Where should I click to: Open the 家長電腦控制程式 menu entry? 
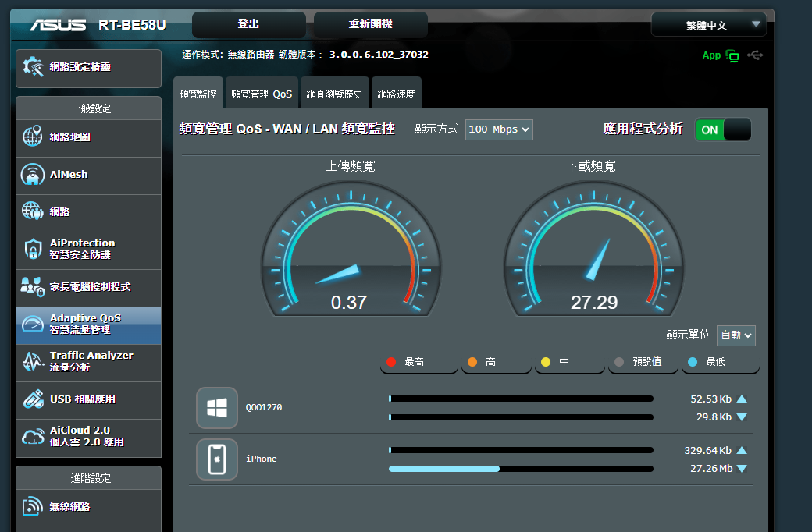(88, 289)
